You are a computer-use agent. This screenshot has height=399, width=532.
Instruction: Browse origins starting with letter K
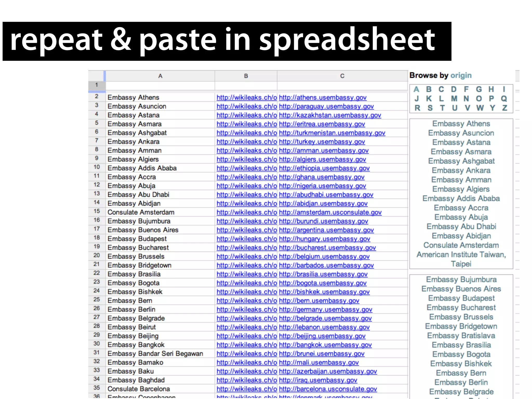point(429,99)
